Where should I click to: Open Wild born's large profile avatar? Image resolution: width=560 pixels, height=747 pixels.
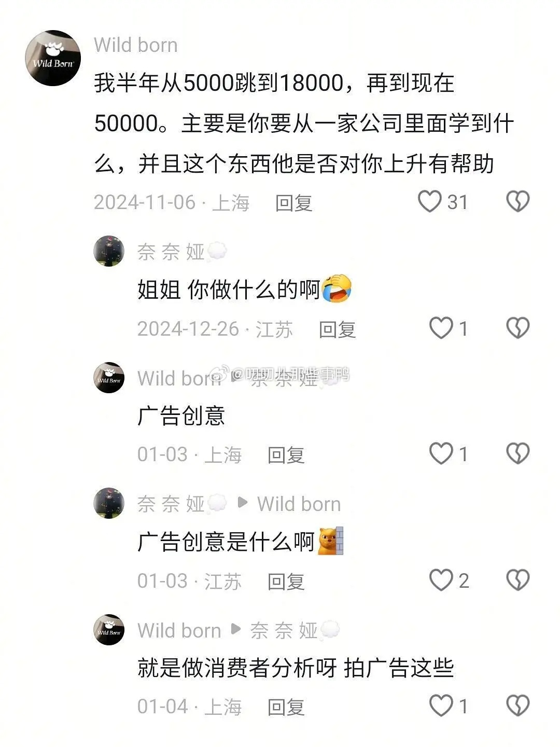pyautogui.click(x=53, y=58)
